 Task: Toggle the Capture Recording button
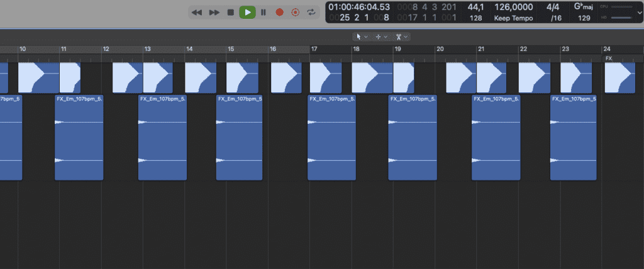[296, 13]
